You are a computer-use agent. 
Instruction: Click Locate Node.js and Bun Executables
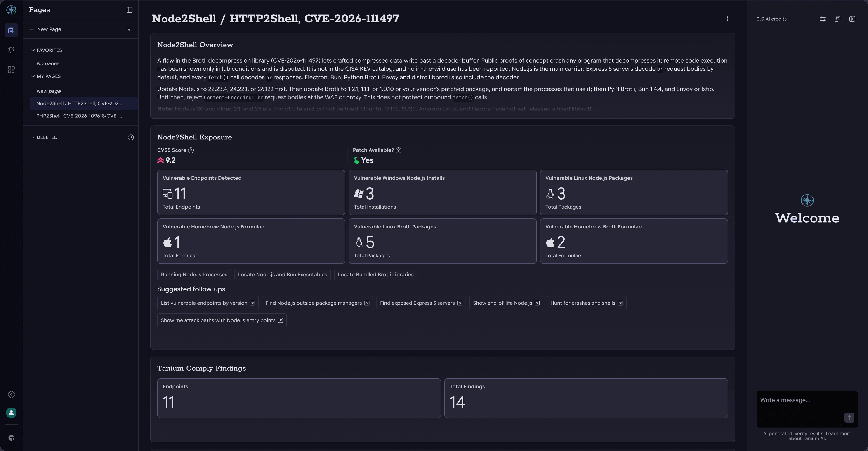click(282, 275)
